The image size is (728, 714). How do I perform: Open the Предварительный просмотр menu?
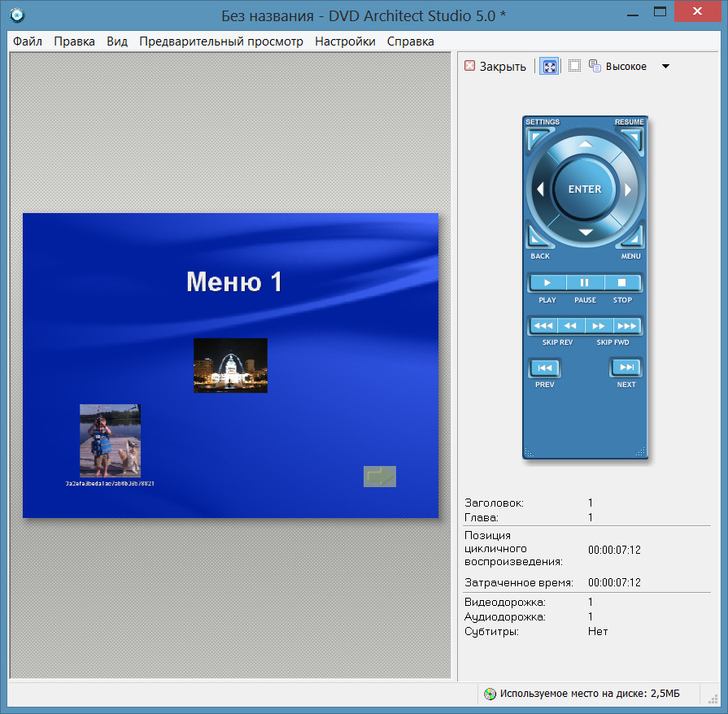(220, 41)
